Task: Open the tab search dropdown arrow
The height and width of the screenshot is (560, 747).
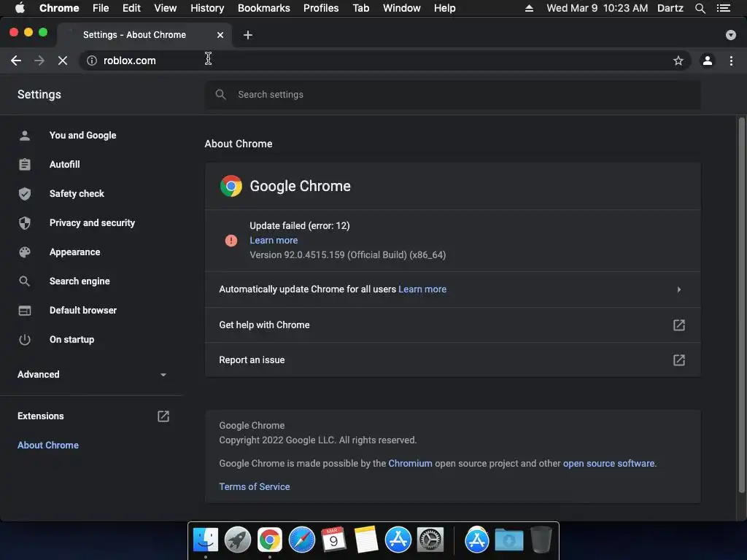Action: click(731, 35)
